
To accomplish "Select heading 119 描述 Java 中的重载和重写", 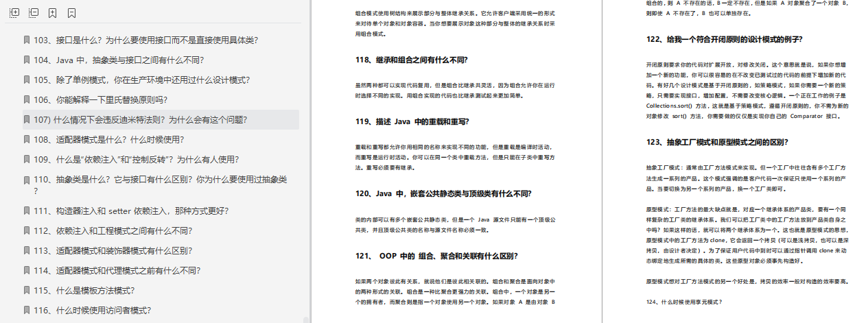I will click(412, 121).
